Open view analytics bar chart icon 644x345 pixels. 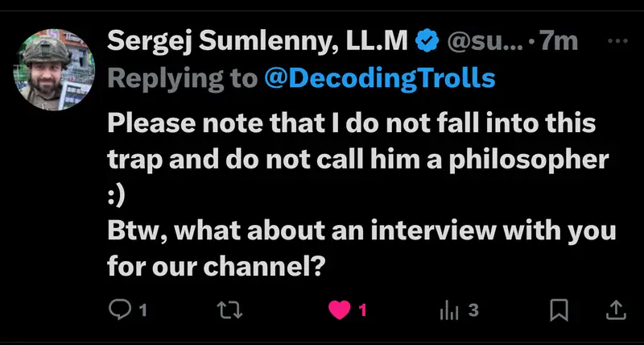[449, 310]
